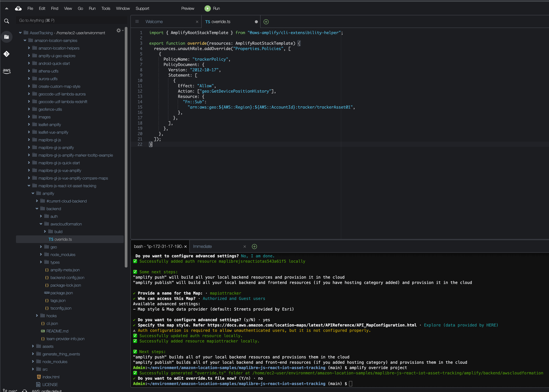Collapse awscloudformation folder
The image size is (549, 392).
[41, 224]
